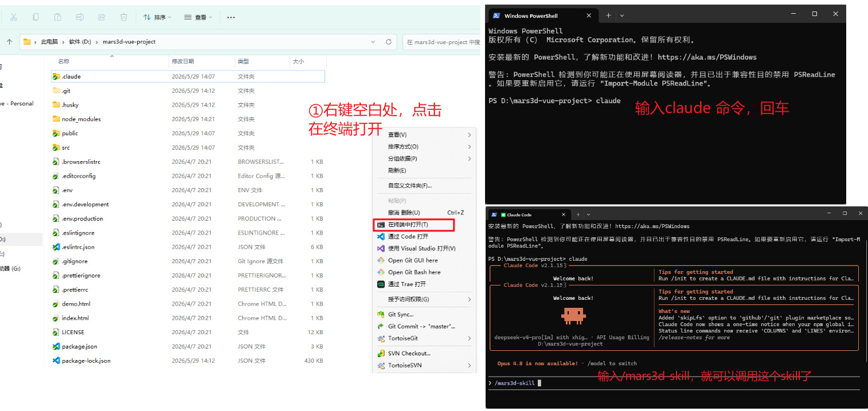The height and width of the screenshot is (411, 868).
Task: Click the Rename icon in Explorer toolbar
Action: [x=80, y=17]
